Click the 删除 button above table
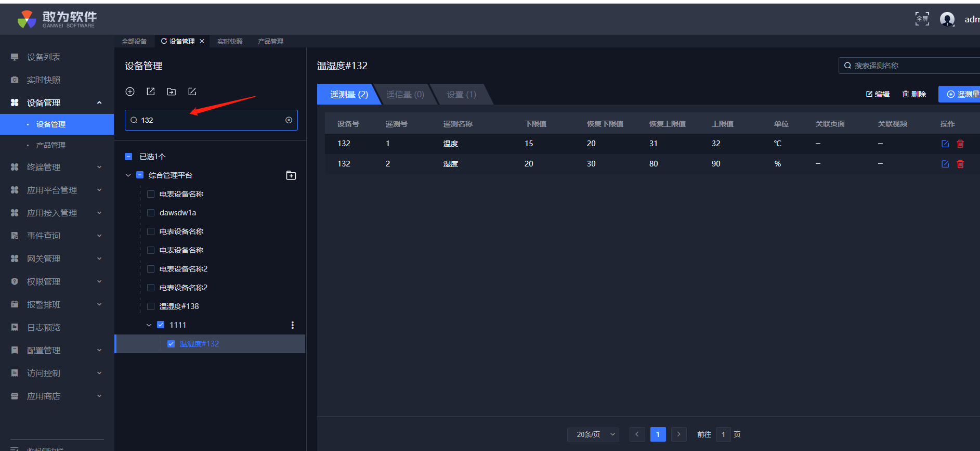Screen dimensions: 980x451 click(x=914, y=94)
